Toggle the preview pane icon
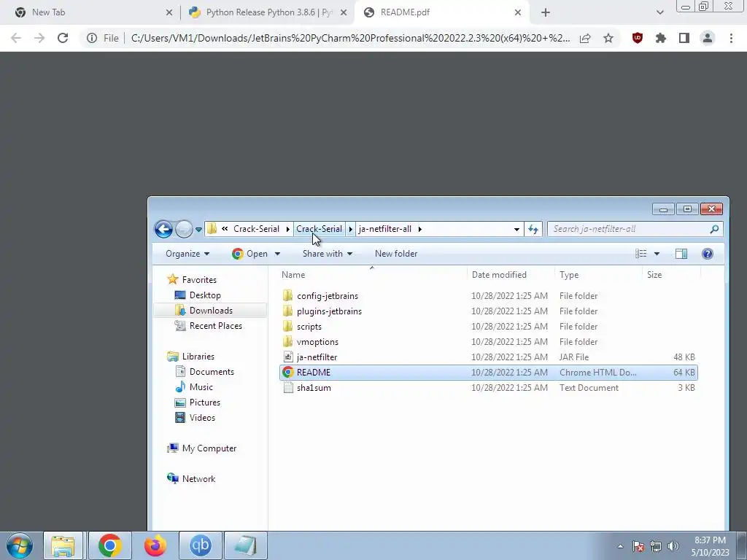747x560 pixels. pyautogui.click(x=681, y=254)
